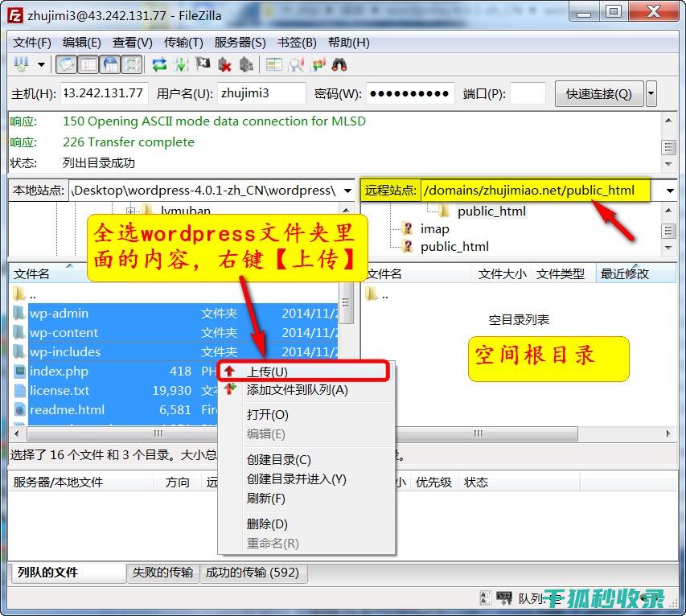Select the wp-content folder
686x616 pixels.
(x=64, y=332)
